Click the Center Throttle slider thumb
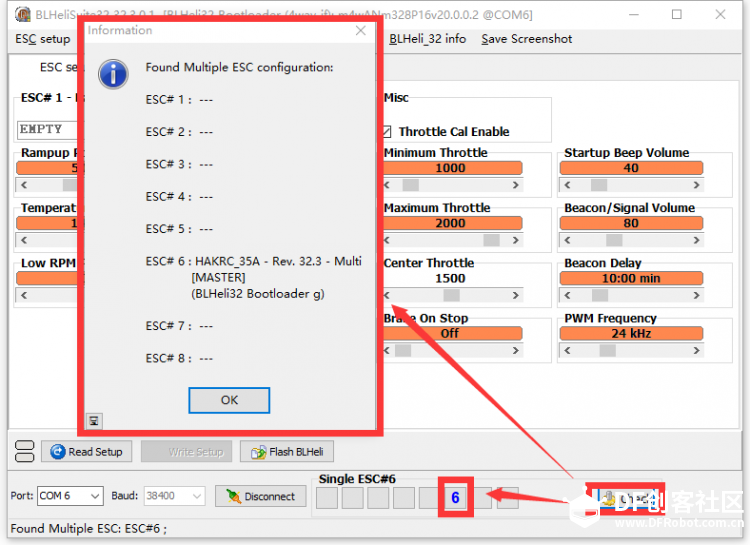This screenshot has width=750, height=545. pos(451,295)
